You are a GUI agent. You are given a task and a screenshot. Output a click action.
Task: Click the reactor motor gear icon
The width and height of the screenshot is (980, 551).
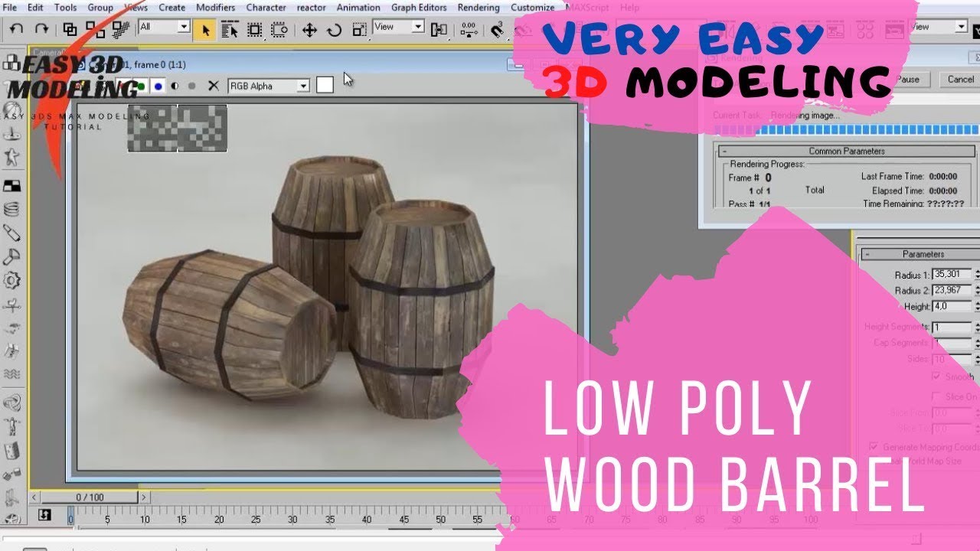tap(12, 280)
